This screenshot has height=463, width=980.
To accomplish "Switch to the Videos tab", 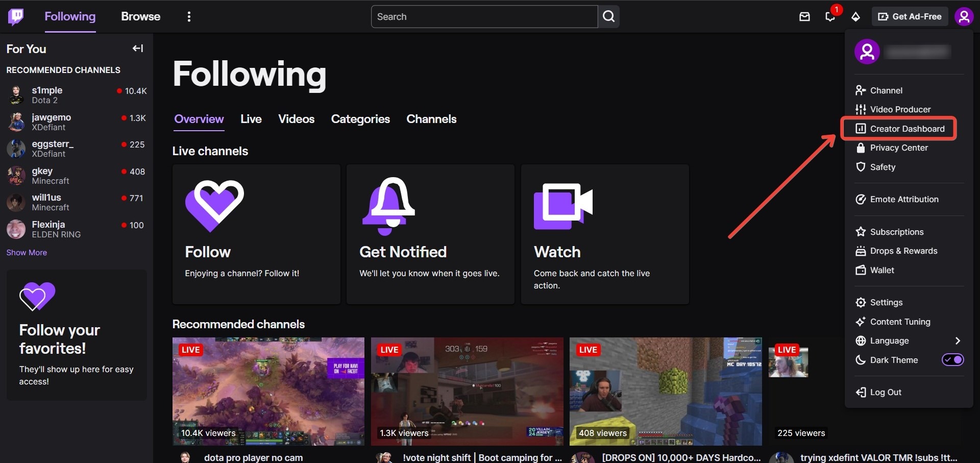I will point(296,119).
